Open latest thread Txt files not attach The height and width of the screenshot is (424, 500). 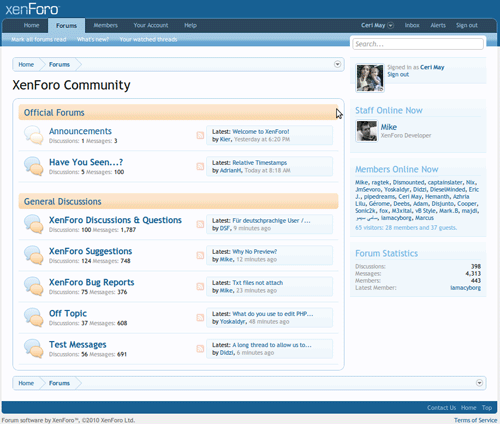(x=258, y=283)
